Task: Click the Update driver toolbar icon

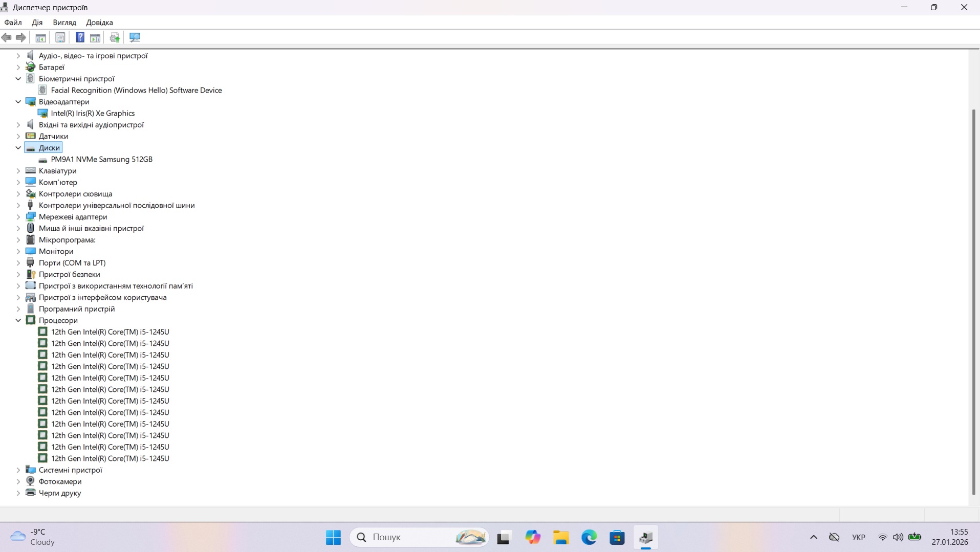Action: [x=115, y=37]
